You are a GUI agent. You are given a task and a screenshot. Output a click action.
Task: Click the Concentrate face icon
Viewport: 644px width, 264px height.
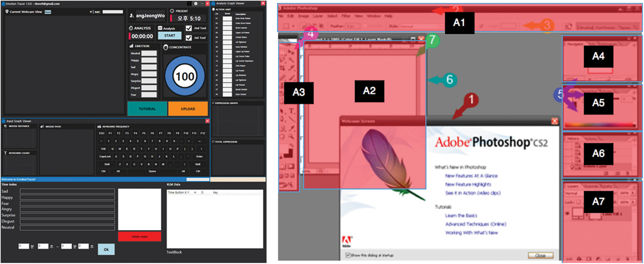point(166,47)
